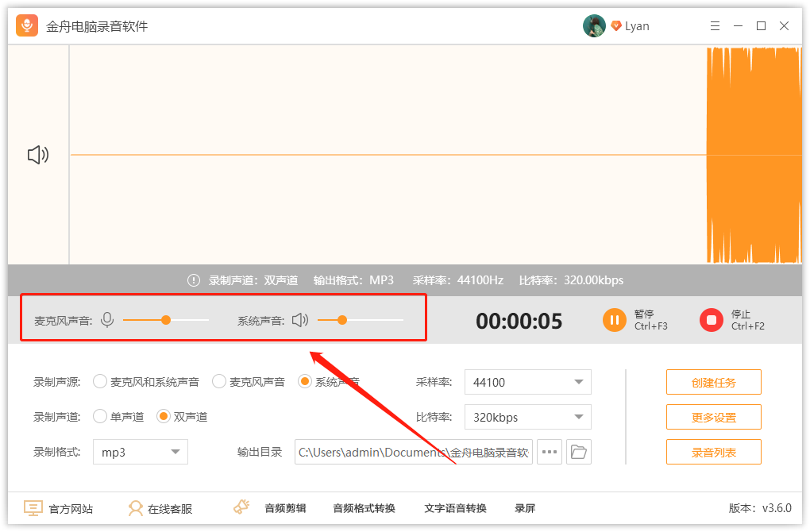810x532 pixels.
Task: Pause the recording
Action: pyautogui.click(x=614, y=320)
